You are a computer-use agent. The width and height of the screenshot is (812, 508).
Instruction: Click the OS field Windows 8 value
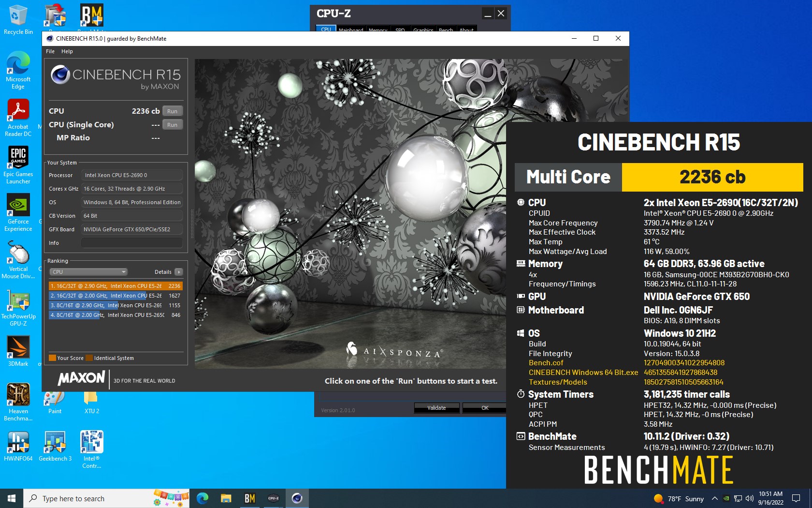[x=132, y=202]
